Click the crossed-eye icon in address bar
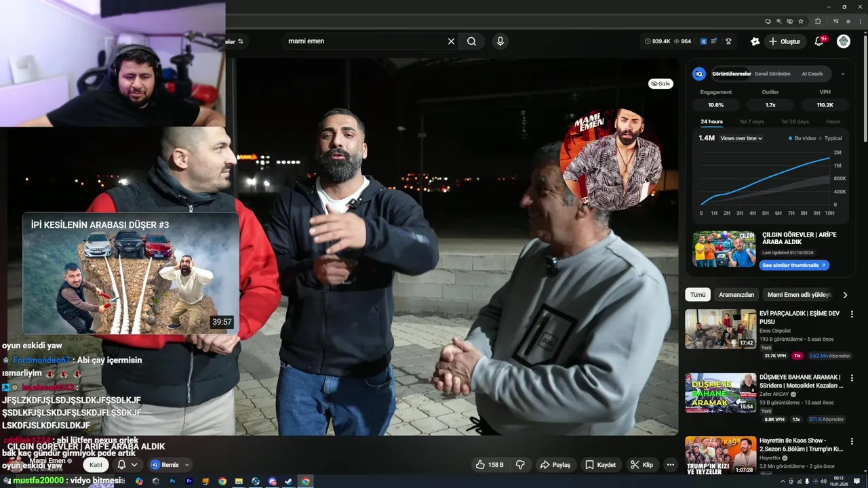Viewport: 868px width, 488px height. (x=790, y=22)
